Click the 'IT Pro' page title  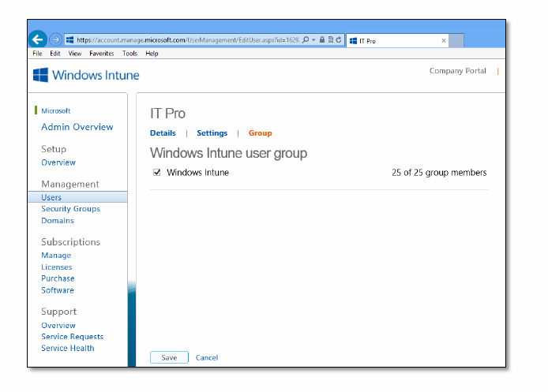(167, 114)
